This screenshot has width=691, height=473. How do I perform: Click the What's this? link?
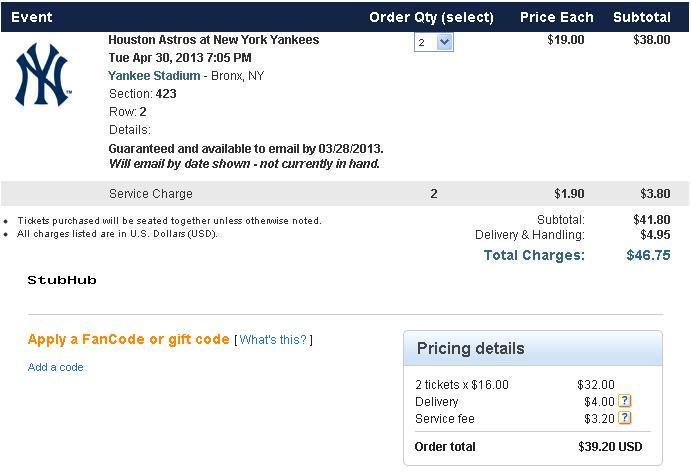[x=273, y=340]
